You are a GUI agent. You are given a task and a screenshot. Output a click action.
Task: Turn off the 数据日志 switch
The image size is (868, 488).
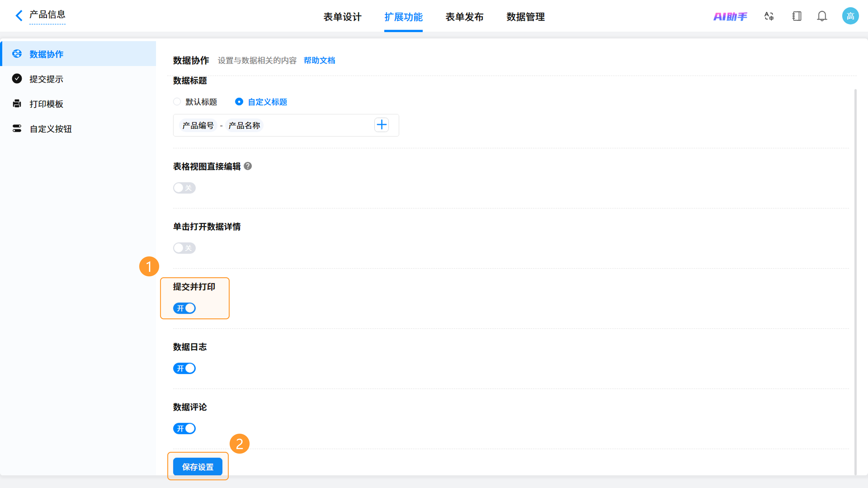(184, 368)
